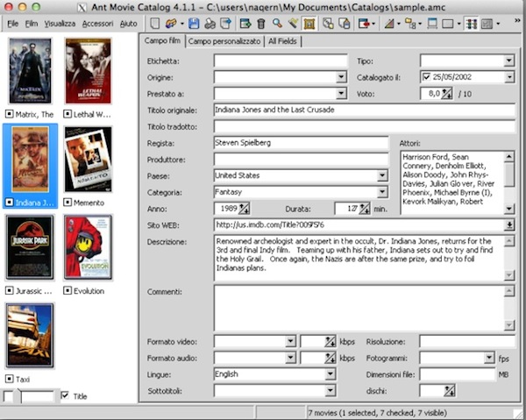Click the Save catalog floppy disk icon
Image resolution: width=526 pixels, height=420 pixels.
[193, 24]
